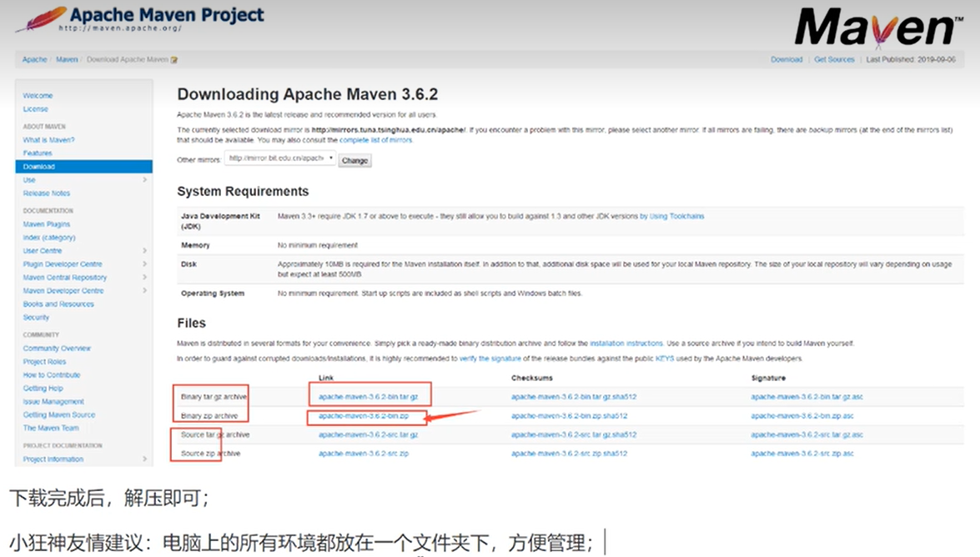Open the Welcome sidebar item
980x557 pixels.
click(x=38, y=96)
